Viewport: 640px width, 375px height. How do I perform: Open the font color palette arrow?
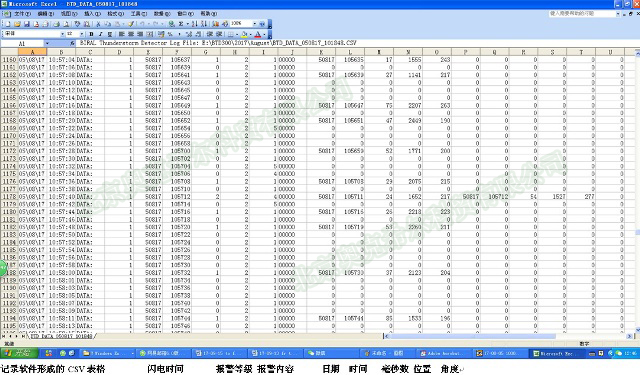tap(264, 34)
